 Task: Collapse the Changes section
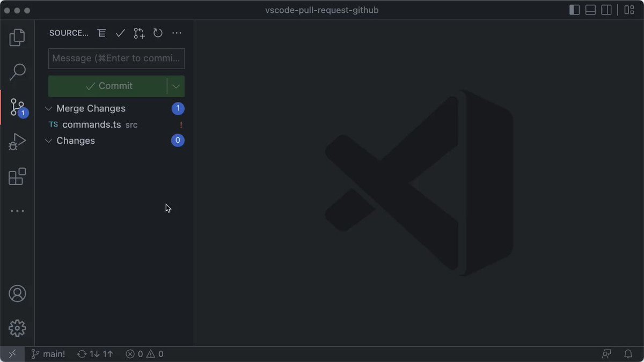(48, 141)
